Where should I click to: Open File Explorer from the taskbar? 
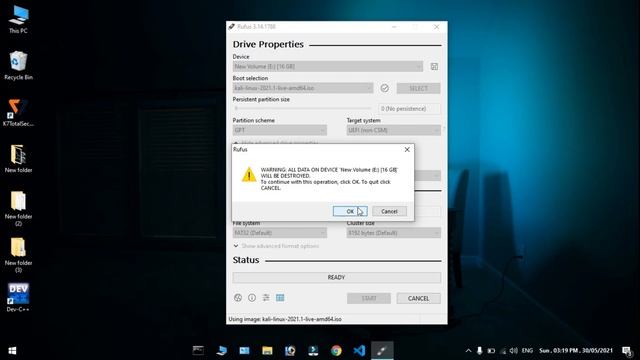pos(267,351)
